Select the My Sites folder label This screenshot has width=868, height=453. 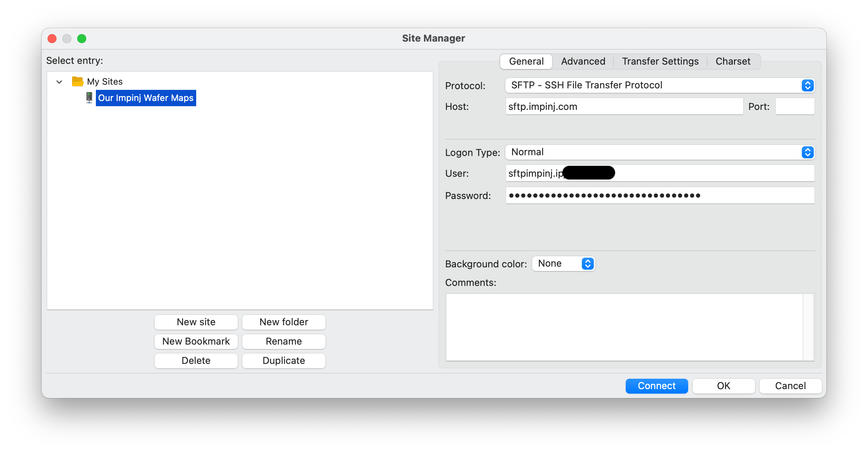[x=105, y=82]
